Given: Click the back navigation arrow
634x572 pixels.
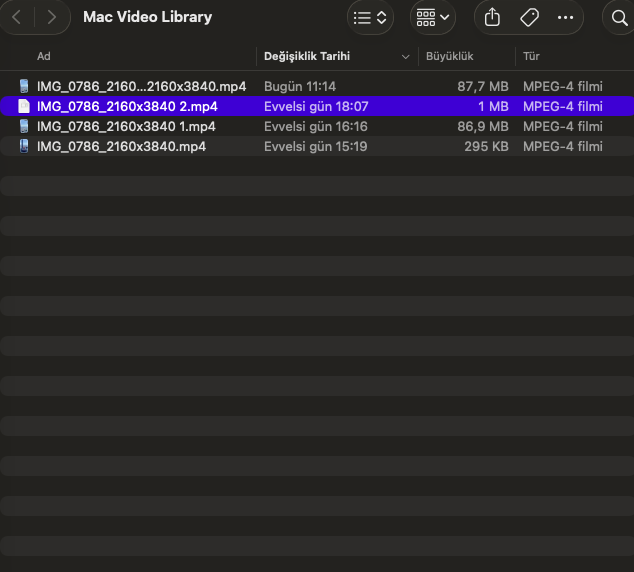Looking at the screenshot, I should [17, 17].
